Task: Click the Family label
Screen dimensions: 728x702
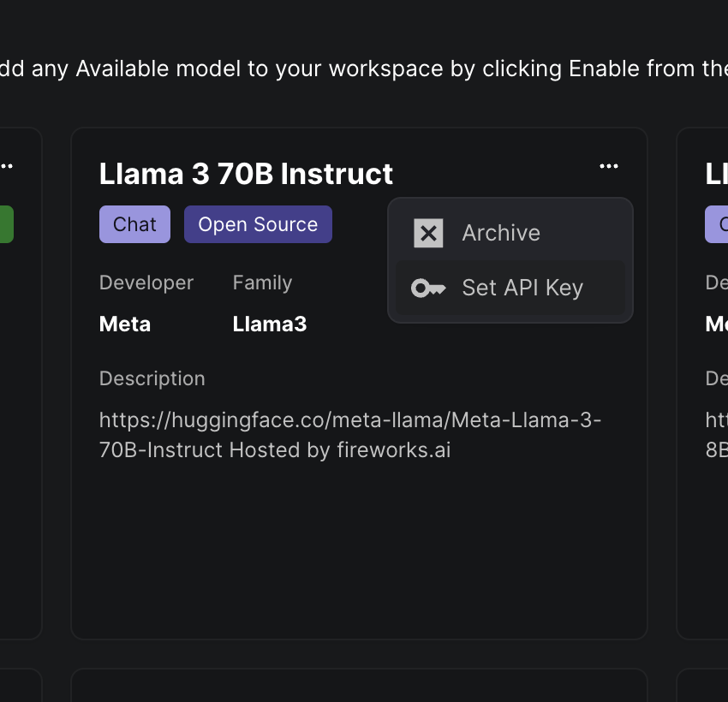Action: pyautogui.click(x=262, y=283)
